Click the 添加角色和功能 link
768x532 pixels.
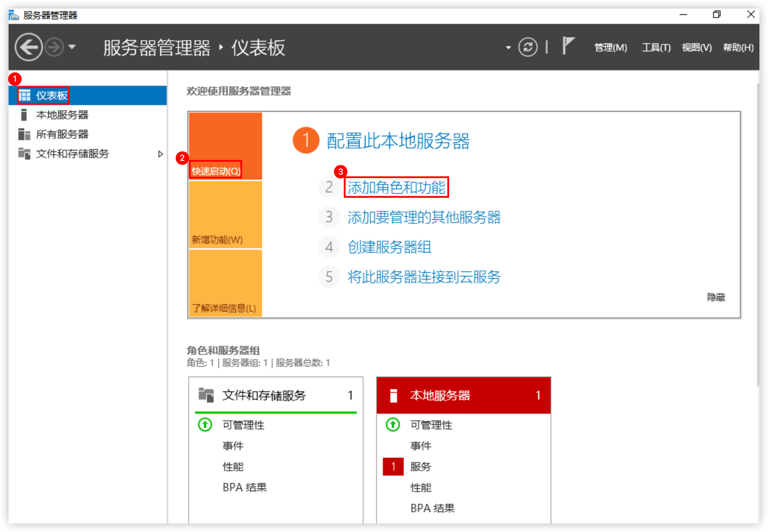(396, 187)
